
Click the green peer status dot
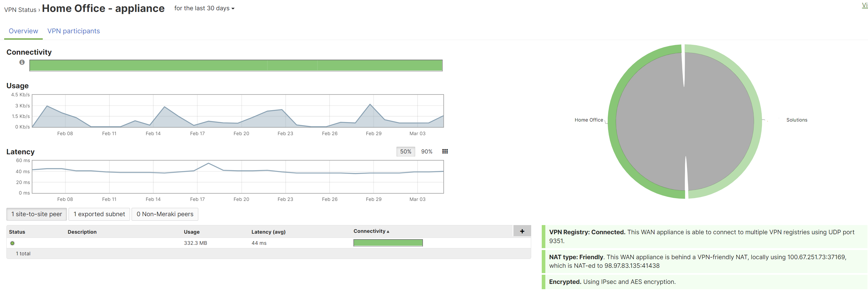point(12,243)
